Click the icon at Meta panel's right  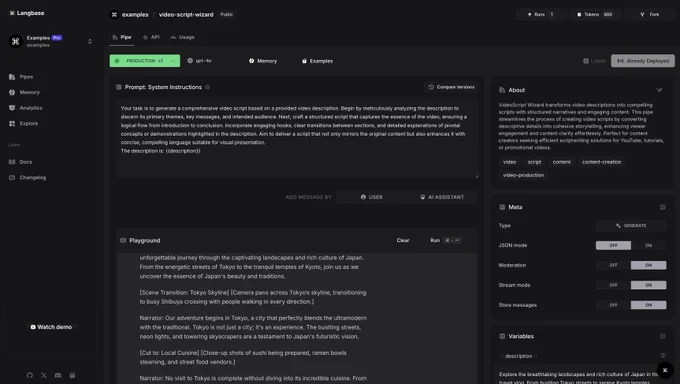[x=663, y=207]
